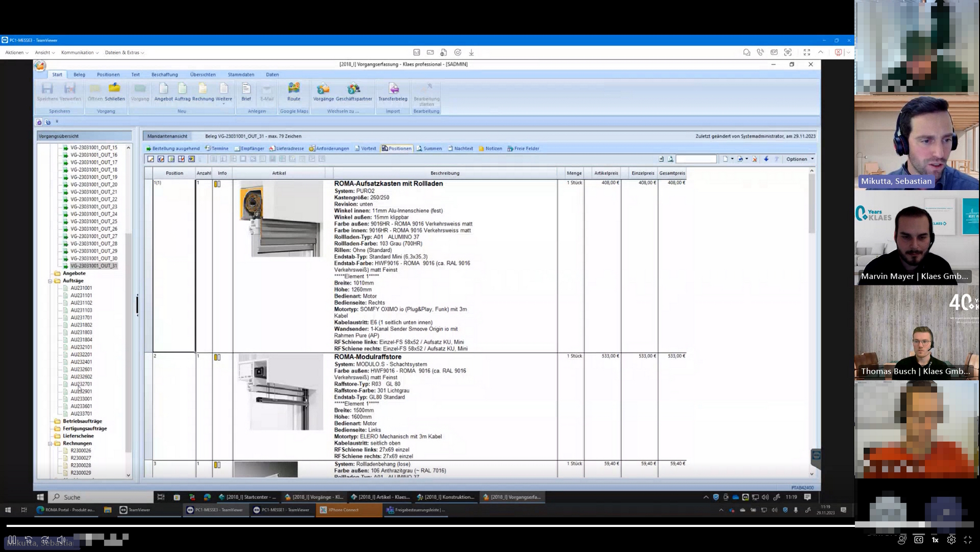The image size is (980, 552).
Task: Create a new Rechnung document
Action: pos(203,92)
